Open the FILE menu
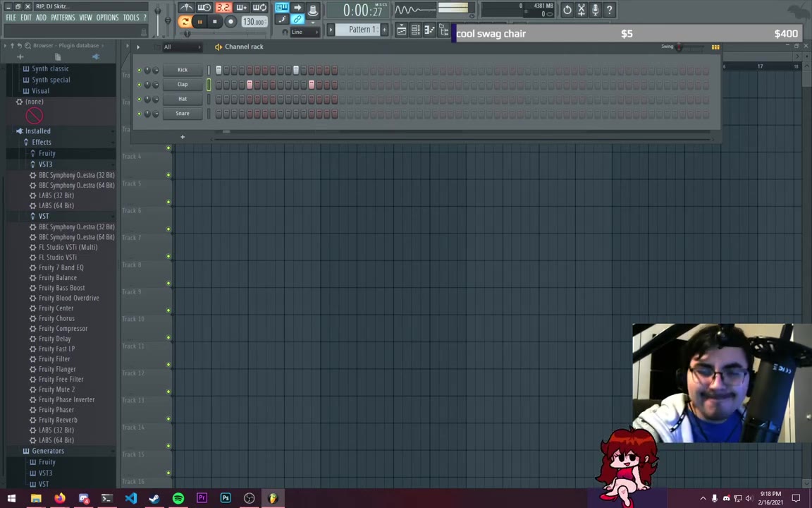812x508 pixels. pos(11,18)
